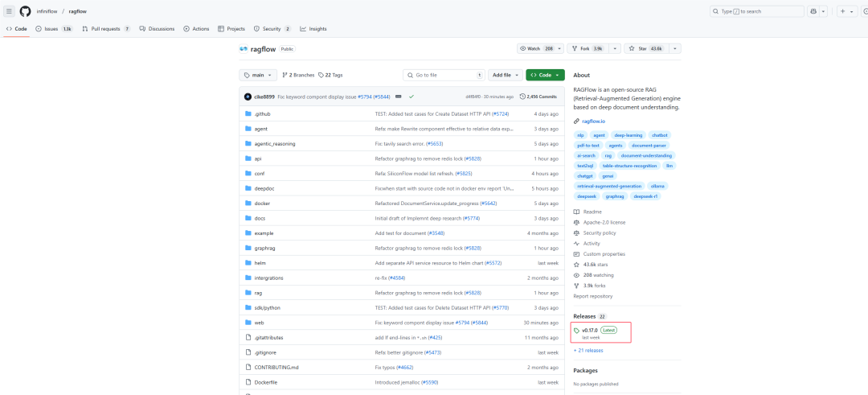Open the 2 Branches link
Image resolution: width=868 pixels, height=395 pixels.
tap(298, 76)
